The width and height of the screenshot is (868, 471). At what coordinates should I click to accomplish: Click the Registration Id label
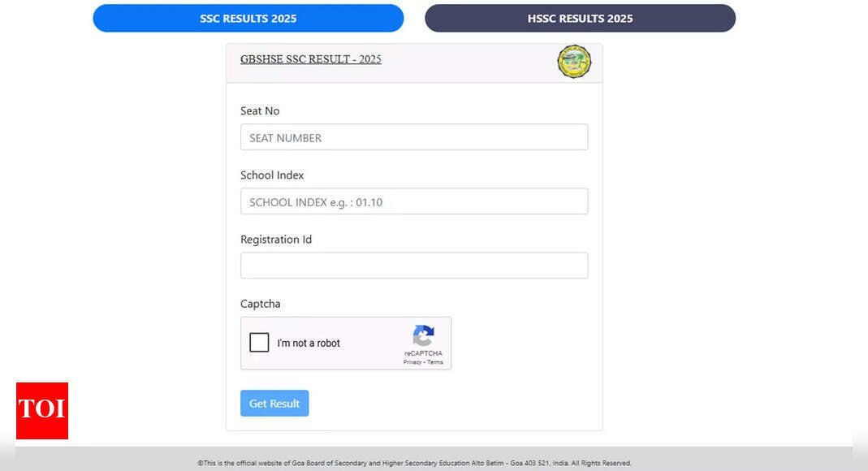point(276,240)
